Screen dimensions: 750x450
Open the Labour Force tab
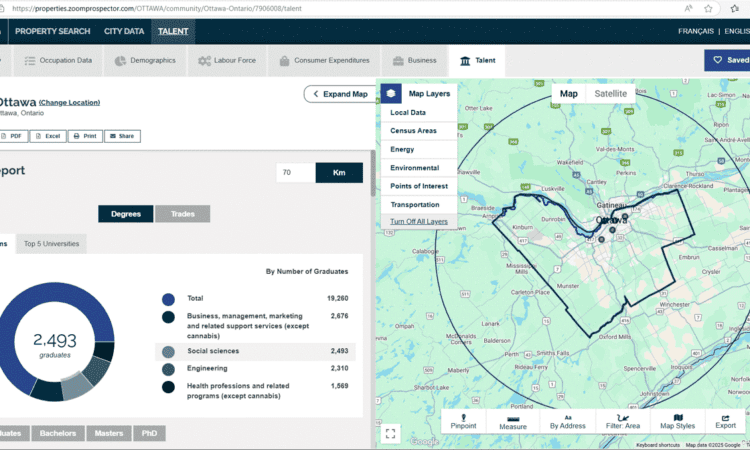point(227,61)
